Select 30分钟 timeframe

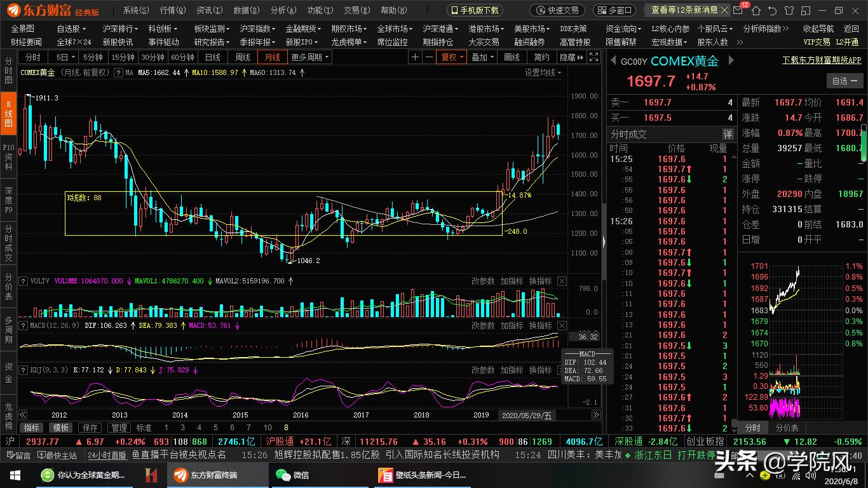point(153,57)
